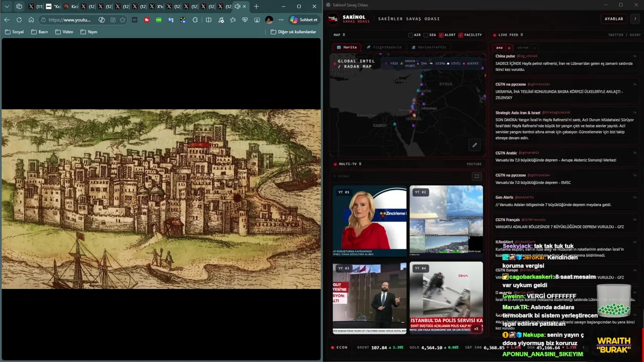Toggle browser split screen icon
This screenshot has width=644, height=362.
click(x=208, y=20)
